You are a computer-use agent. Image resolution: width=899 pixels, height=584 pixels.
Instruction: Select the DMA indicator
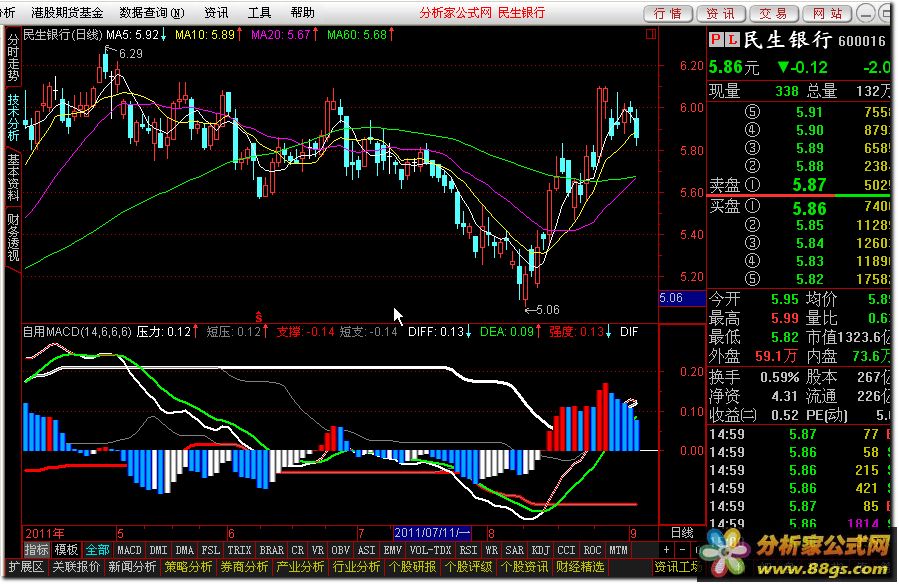click(185, 550)
